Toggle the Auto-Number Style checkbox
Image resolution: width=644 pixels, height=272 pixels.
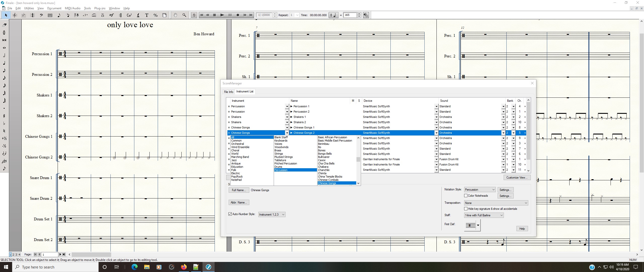pyautogui.click(x=230, y=214)
